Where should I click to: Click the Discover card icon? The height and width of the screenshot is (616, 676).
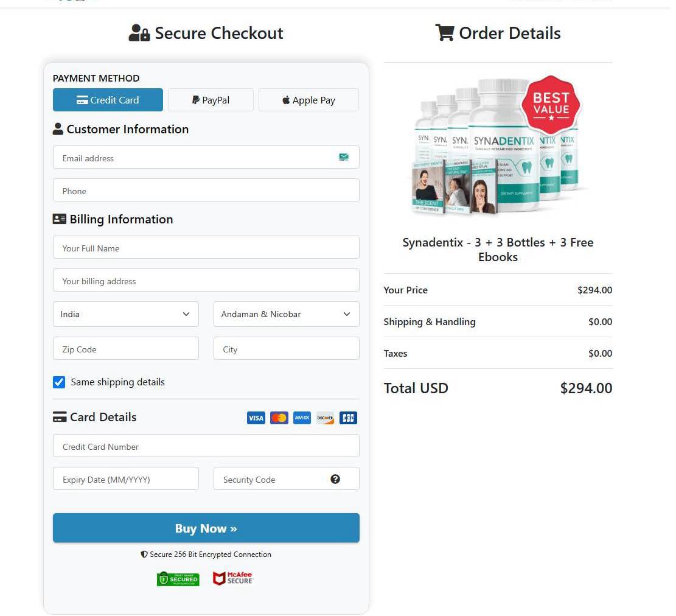click(x=325, y=418)
